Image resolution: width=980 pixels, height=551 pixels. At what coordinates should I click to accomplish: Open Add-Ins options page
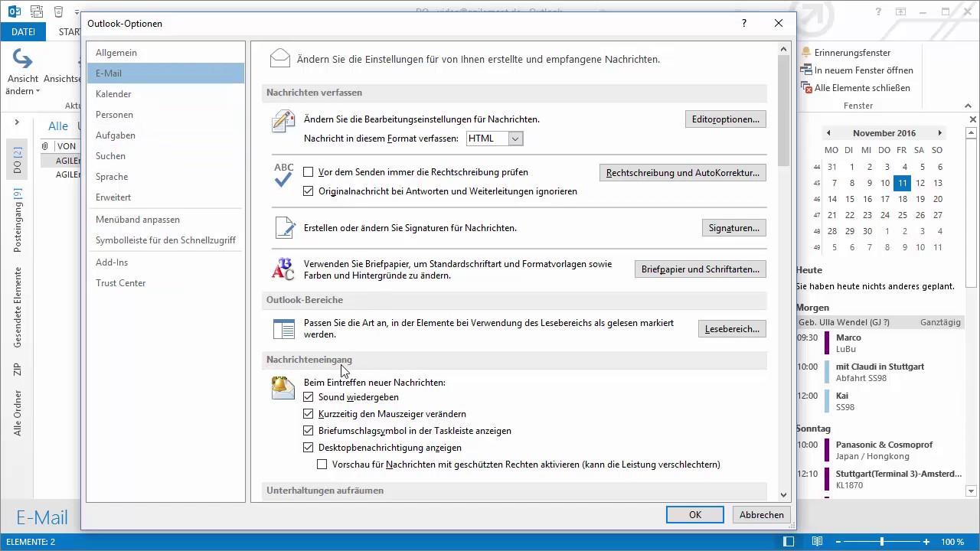[165, 262]
